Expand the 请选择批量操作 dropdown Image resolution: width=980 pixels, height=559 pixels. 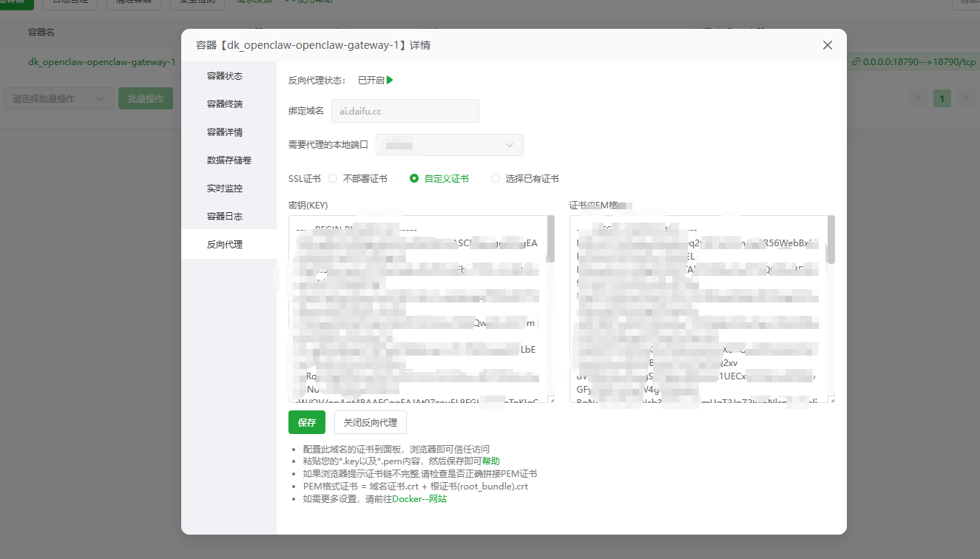58,98
